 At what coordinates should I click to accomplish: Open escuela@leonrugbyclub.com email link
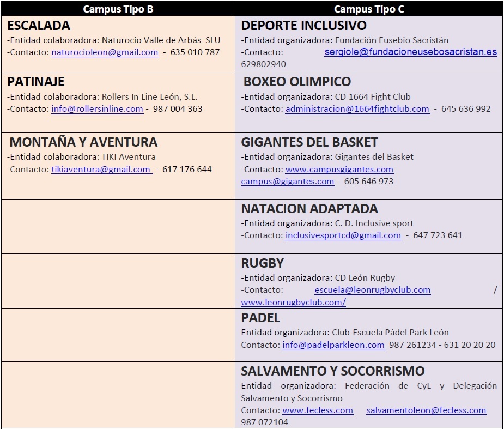373,290
